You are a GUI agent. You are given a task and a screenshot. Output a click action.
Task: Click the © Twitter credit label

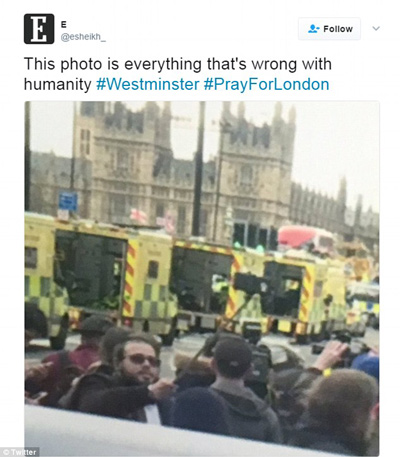19,452
